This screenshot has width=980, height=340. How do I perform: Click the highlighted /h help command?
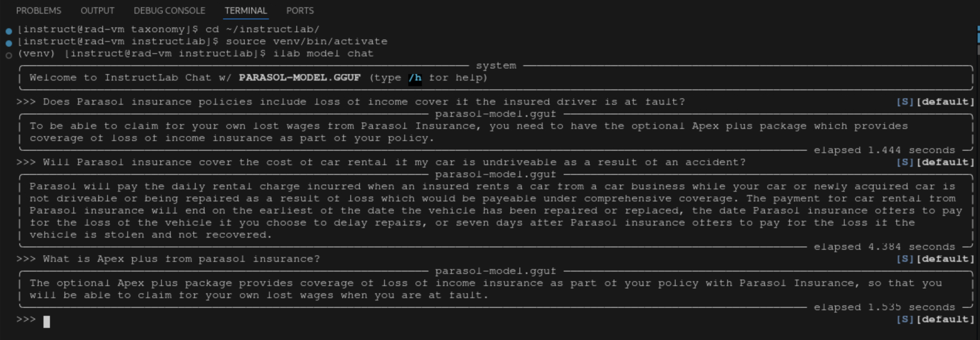coord(415,78)
